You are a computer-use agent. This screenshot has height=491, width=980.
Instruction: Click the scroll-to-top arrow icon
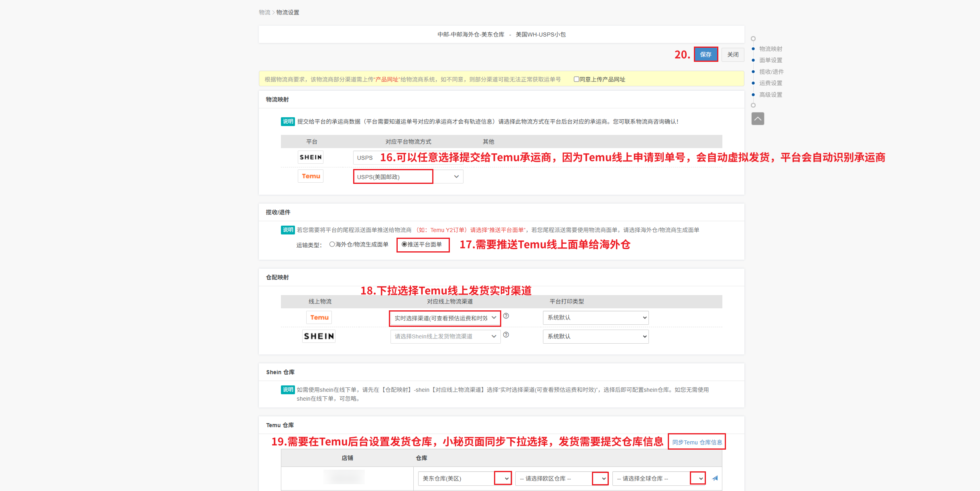757,119
